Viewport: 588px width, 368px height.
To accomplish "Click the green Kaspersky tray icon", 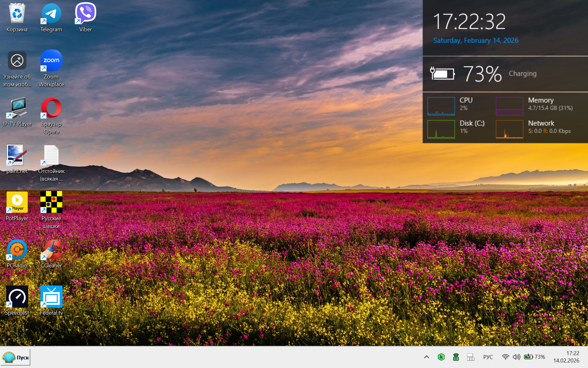I will pos(441,357).
